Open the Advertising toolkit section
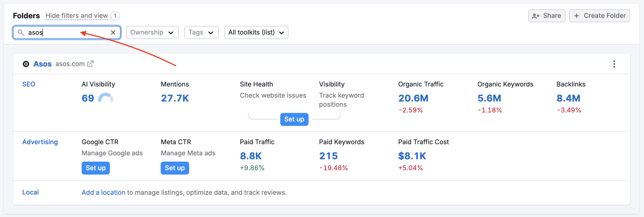Image resolution: width=644 pixels, height=217 pixels. tap(40, 142)
